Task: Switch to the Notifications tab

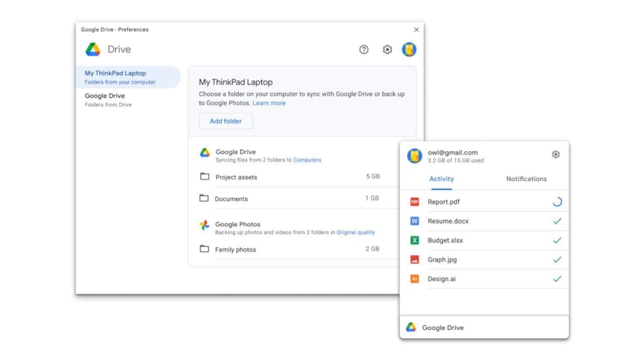Action: tap(526, 178)
